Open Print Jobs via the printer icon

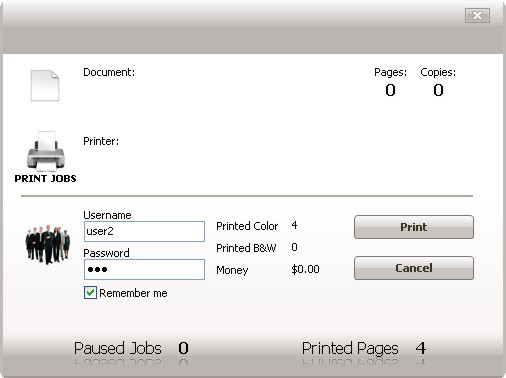click(x=46, y=151)
